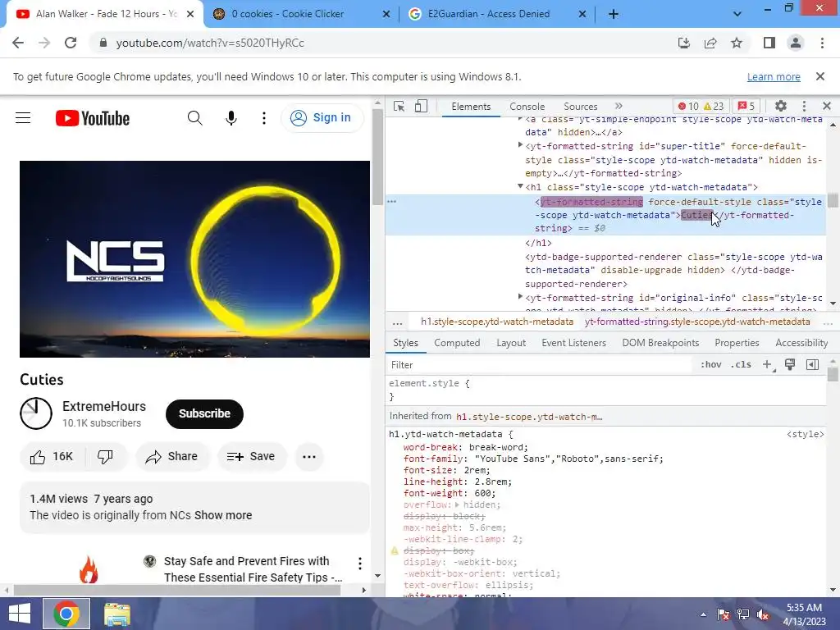Toggle element classes .cls
The width and height of the screenshot is (840, 630).
741,365
